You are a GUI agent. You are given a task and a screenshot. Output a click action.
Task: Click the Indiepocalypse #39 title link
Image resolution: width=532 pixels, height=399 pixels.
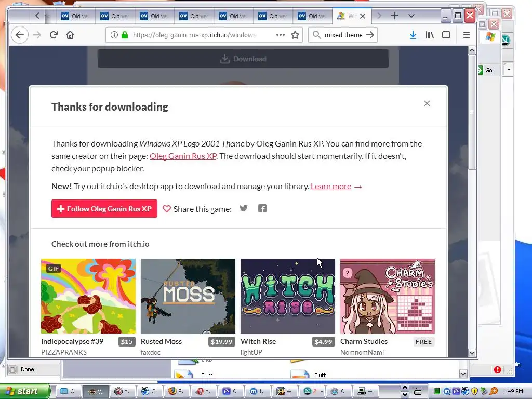coord(72,341)
